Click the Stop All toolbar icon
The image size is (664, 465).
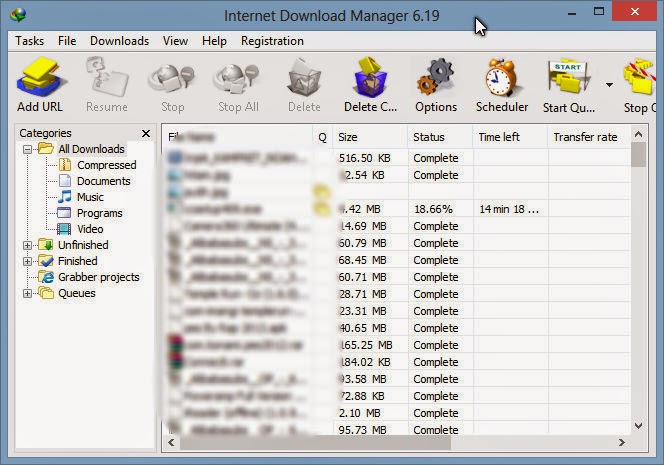tap(237, 78)
